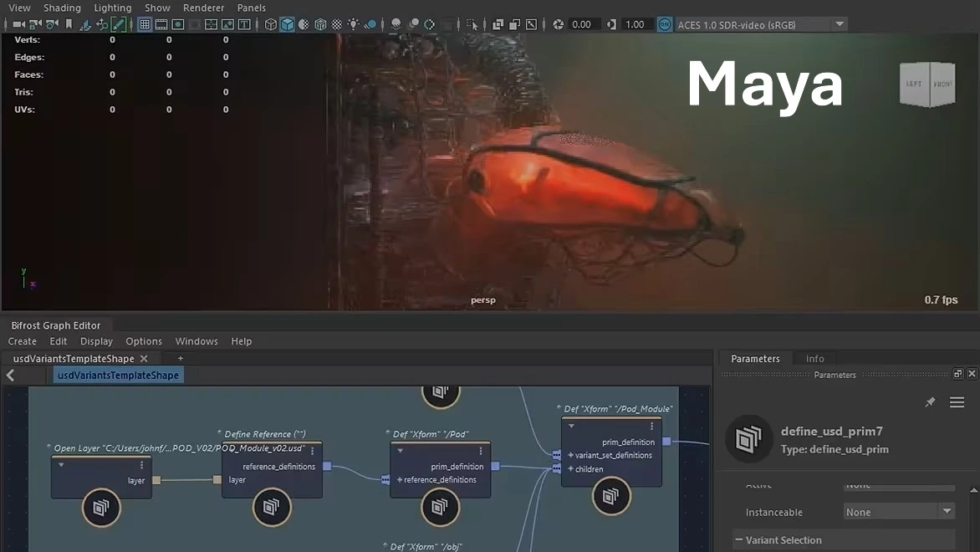Collapse the Open Layer node via its arrow

[x=61, y=465]
